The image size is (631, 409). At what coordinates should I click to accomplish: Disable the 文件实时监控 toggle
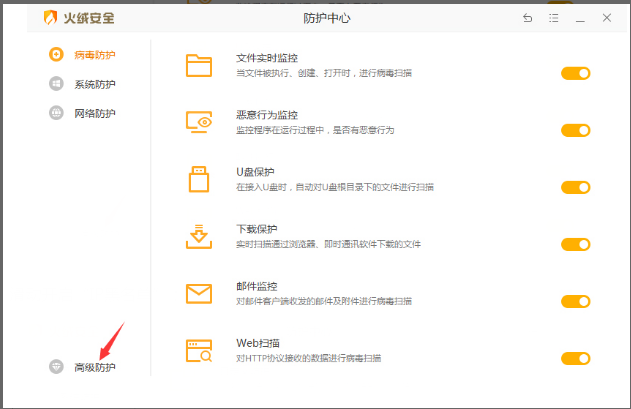[x=576, y=73]
